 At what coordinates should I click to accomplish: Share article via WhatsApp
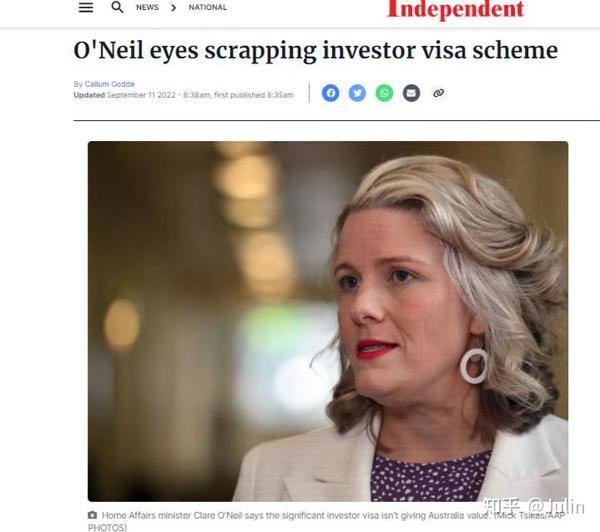pyautogui.click(x=384, y=93)
